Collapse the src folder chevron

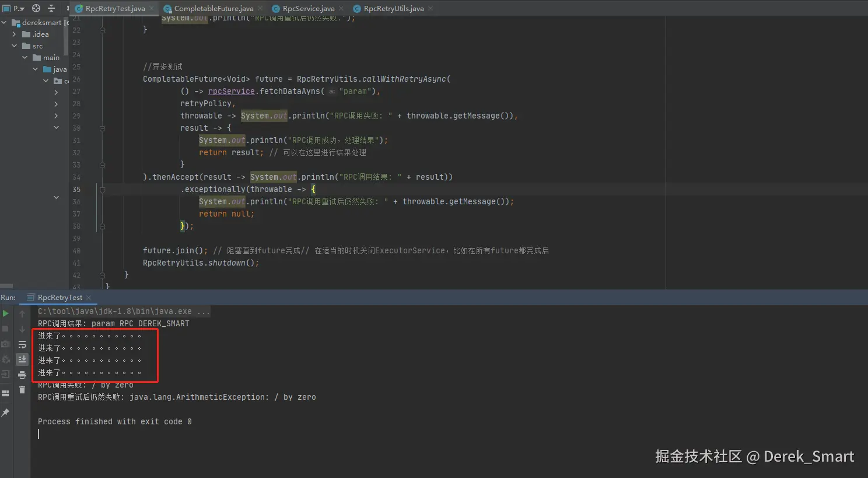15,46
